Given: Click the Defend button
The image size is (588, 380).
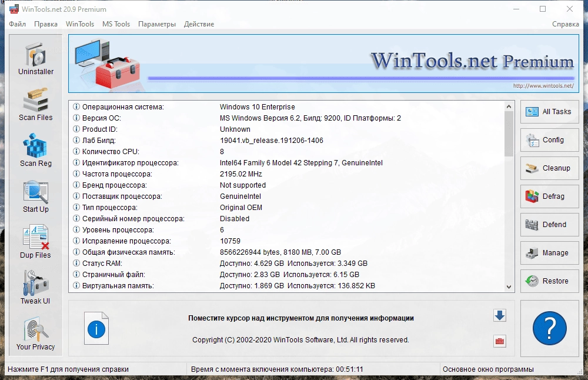Looking at the screenshot, I should [549, 224].
